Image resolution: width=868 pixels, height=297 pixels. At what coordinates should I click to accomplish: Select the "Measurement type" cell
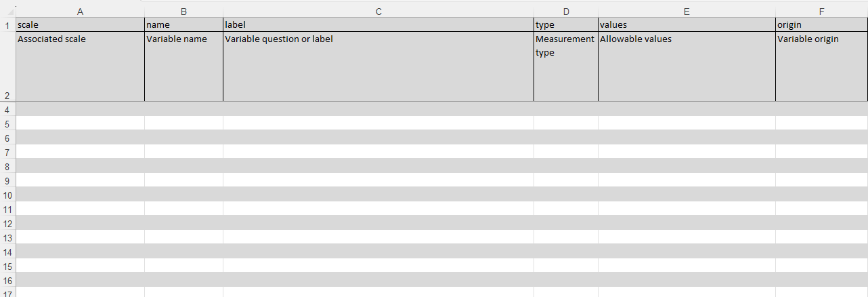click(566, 66)
